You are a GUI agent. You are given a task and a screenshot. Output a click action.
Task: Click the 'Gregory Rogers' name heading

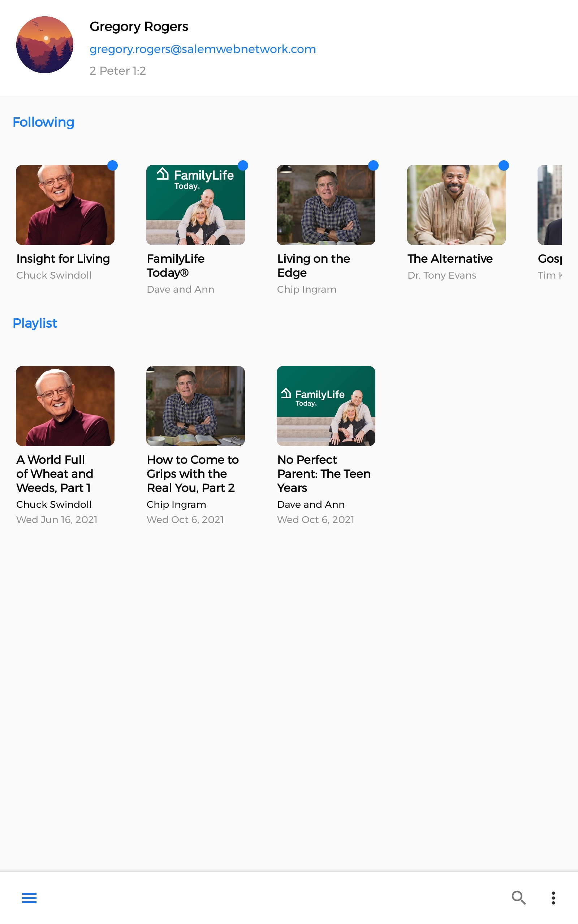click(139, 26)
